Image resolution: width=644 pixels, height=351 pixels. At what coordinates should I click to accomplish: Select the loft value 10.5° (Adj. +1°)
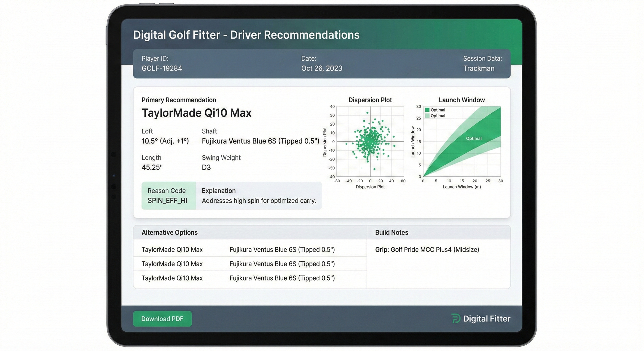pos(165,141)
